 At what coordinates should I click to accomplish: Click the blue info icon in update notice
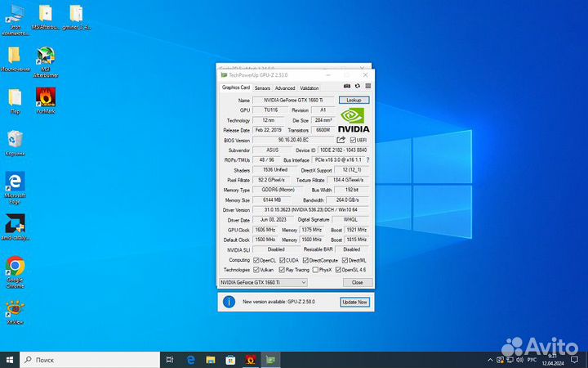[x=229, y=302]
